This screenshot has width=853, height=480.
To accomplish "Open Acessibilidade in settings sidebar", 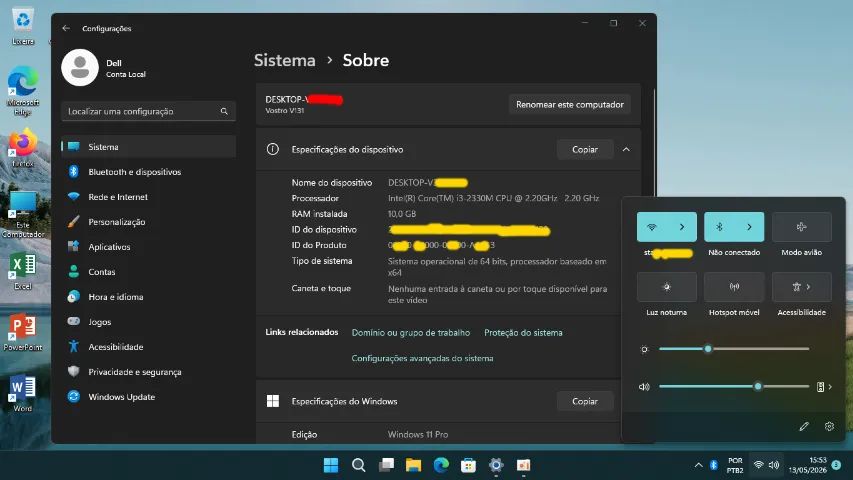I will pyautogui.click(x=149, y=347).
